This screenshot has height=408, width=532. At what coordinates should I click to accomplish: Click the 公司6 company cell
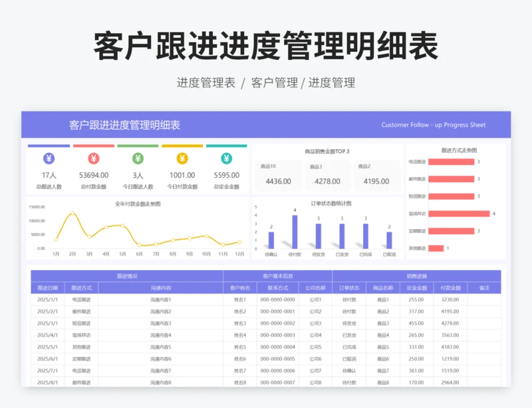coord(315,359)
